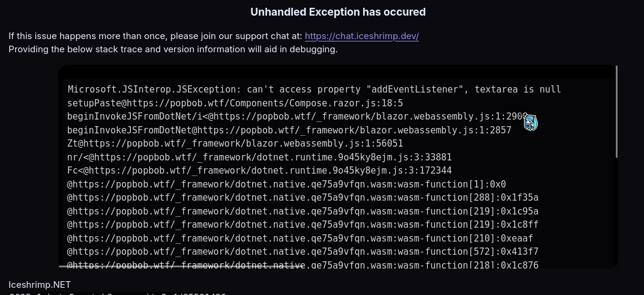Click the small chibi character icon

click(x=530, y=123)
